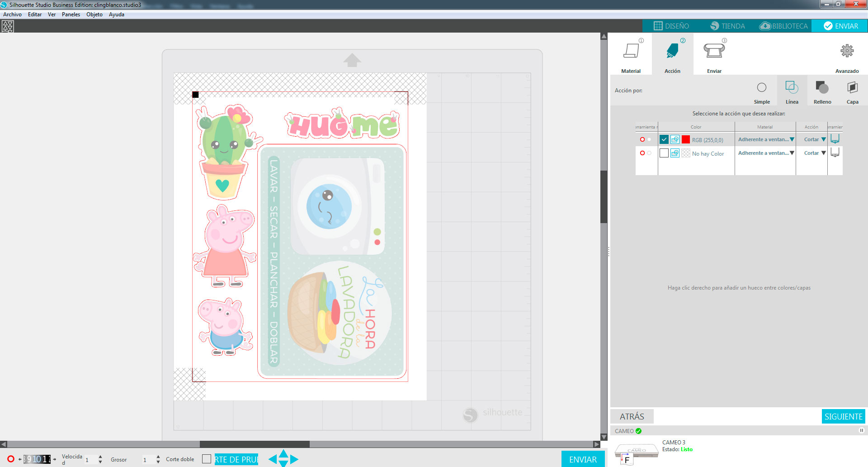Click the ATRÁS button
This screenshot has width=868, height=467.
(x=632, y=416)
